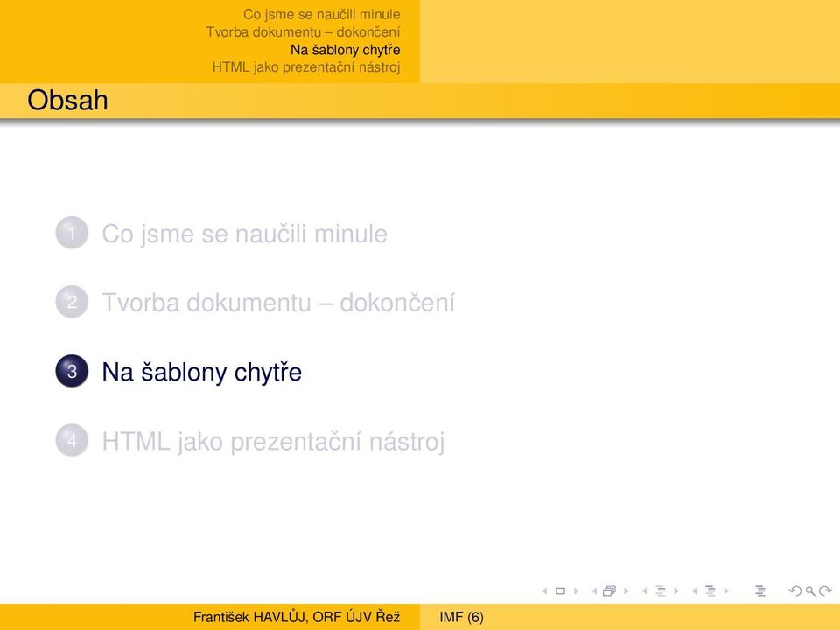840x630 pixels.
Task: Open header link Co jsme se naučili minule
Action: [321, 15]
